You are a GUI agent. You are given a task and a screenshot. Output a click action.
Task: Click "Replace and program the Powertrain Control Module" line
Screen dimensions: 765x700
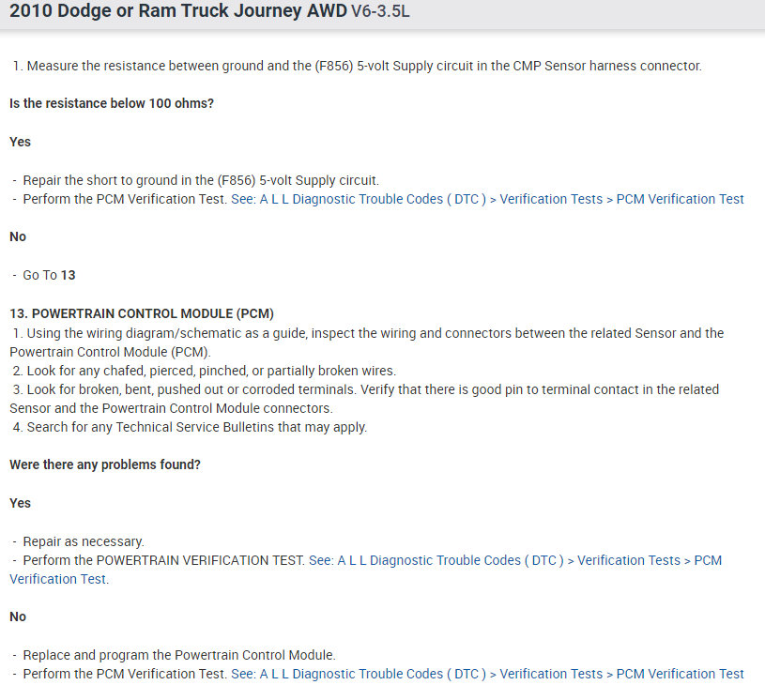point(178,655)
